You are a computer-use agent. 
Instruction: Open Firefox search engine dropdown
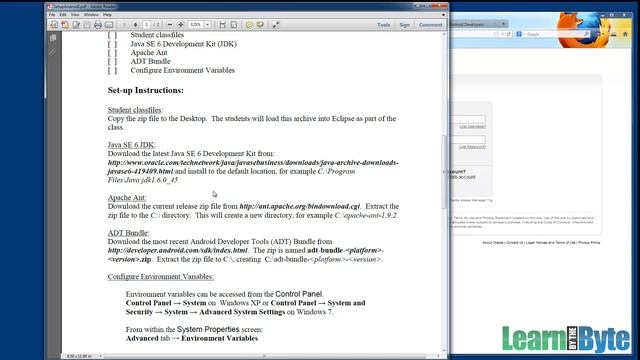(x=521, y=34)
